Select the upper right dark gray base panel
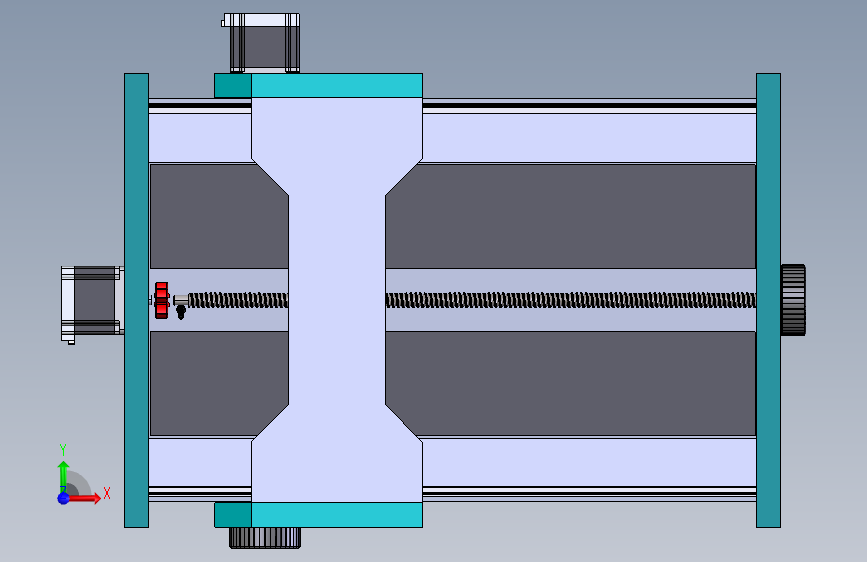867x562 pixels. tap(571, 216)
